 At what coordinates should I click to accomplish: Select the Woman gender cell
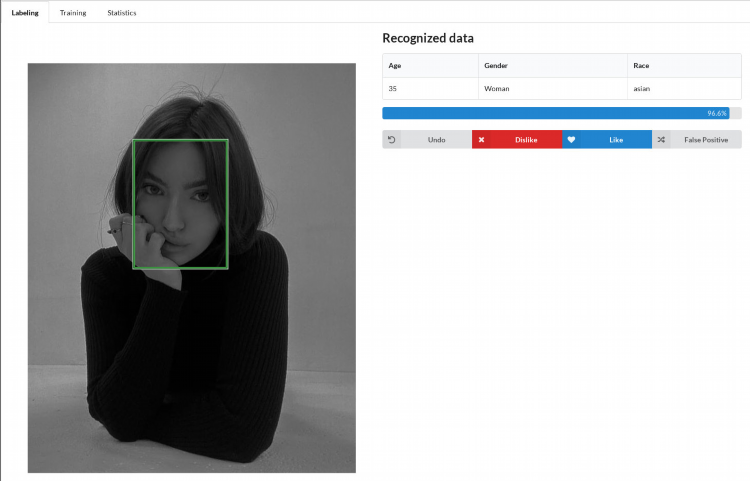[553, 88]
